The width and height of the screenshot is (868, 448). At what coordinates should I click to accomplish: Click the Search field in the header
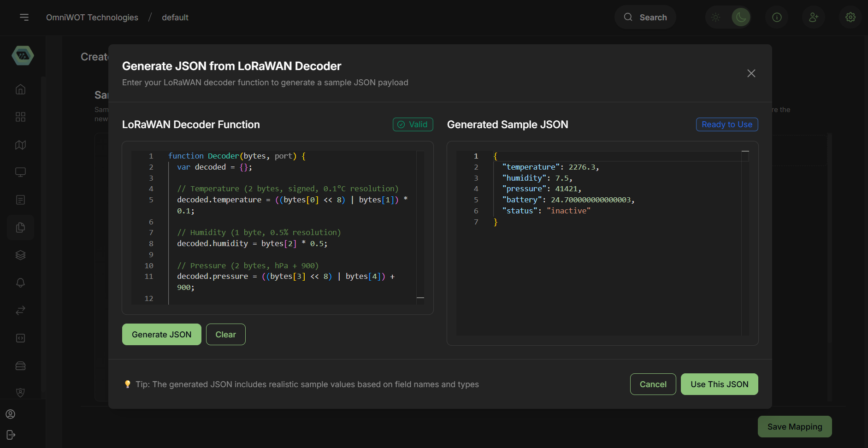(645, 17)
